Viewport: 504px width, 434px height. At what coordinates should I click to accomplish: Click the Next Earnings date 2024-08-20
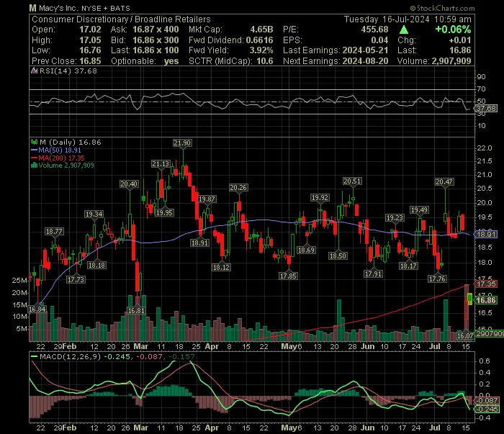click(365, 61)
